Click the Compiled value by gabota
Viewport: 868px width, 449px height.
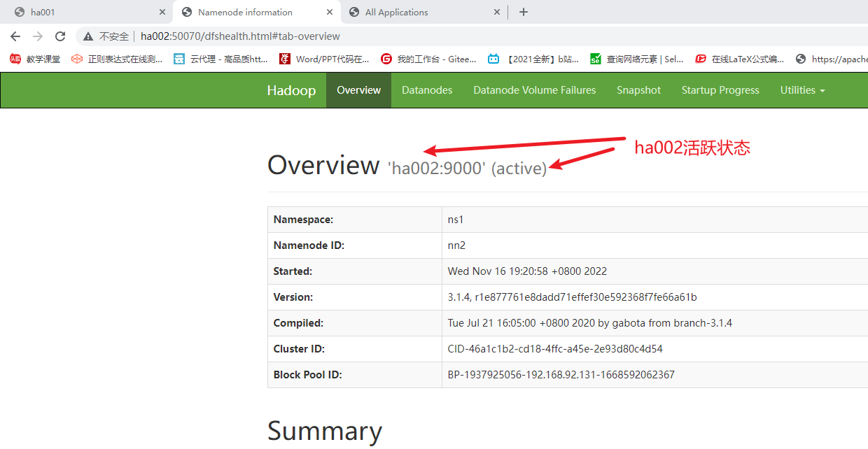[x=590, y=323]
